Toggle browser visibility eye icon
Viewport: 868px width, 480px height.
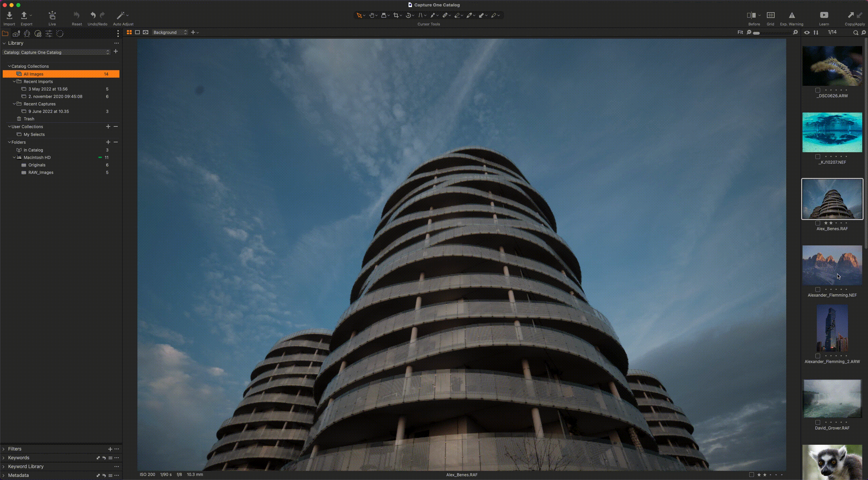tap(807, 33)
